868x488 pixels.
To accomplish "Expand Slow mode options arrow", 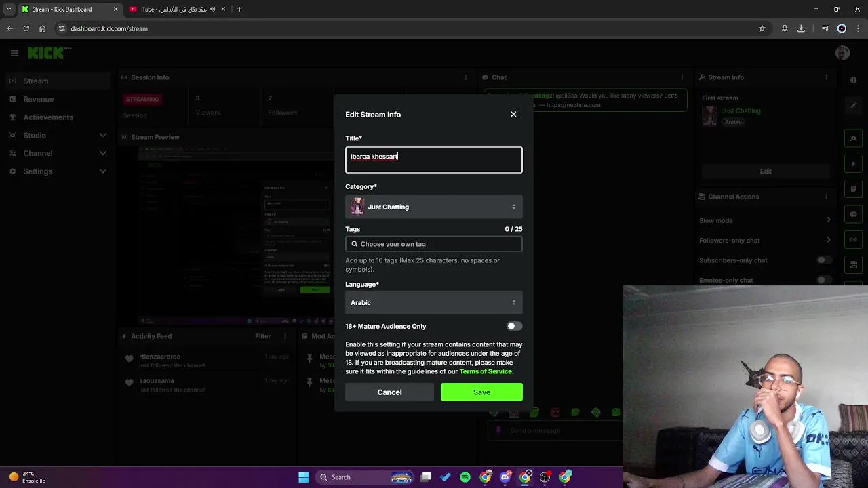I will (828, 220).
